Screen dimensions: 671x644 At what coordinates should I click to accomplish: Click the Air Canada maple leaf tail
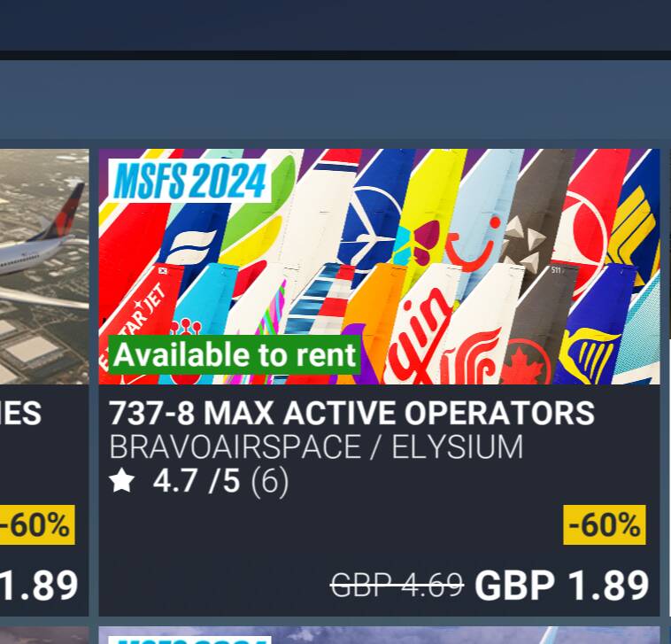point(525,361)
